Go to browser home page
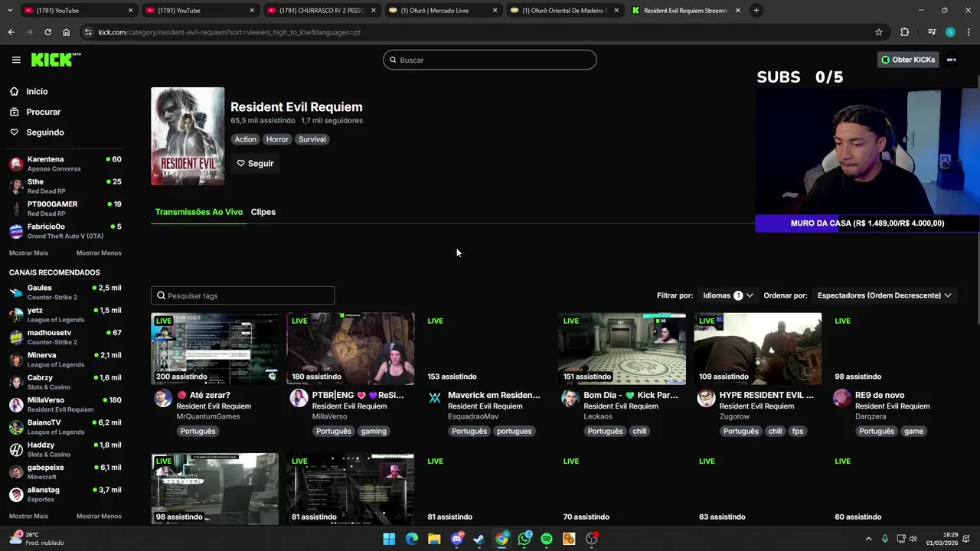Viewport: 980px width, 551px height. click(66, 32)
